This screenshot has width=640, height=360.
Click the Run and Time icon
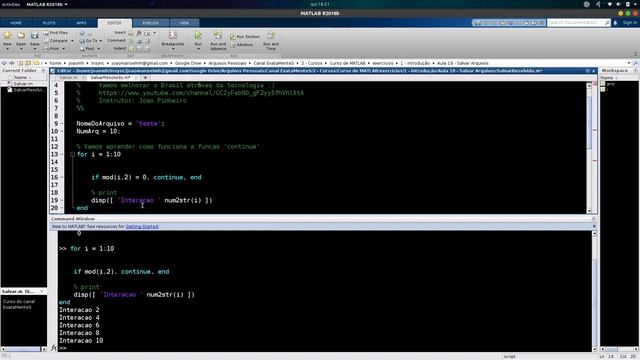[x=271, y=35]
